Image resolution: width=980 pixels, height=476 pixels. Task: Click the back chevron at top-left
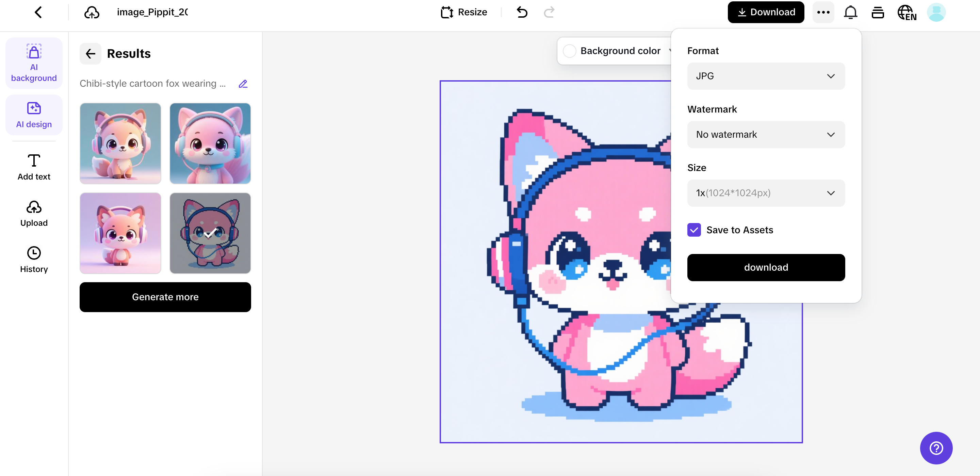point(38,12)
